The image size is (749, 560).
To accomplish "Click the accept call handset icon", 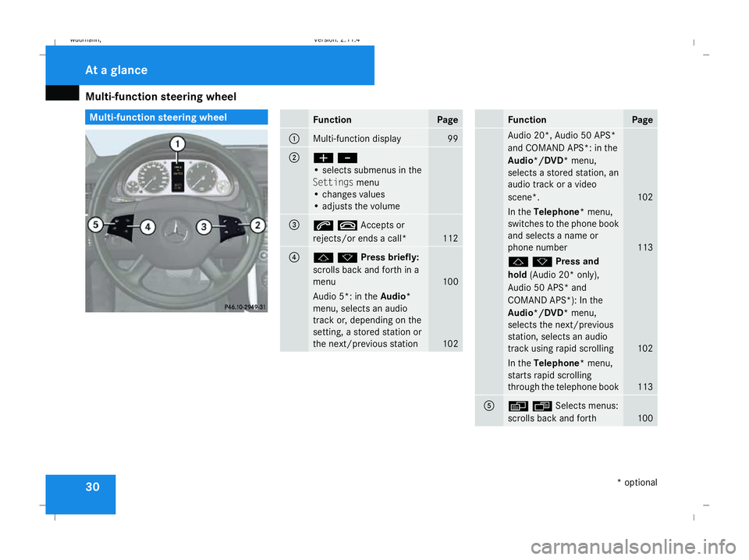I will tap(323, 225).
